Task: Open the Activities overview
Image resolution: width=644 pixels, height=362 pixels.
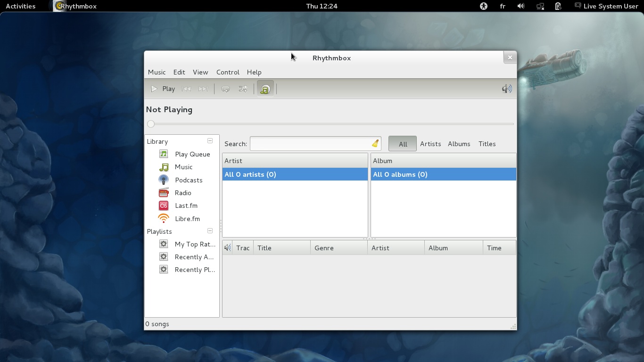Action: point(20,6)
